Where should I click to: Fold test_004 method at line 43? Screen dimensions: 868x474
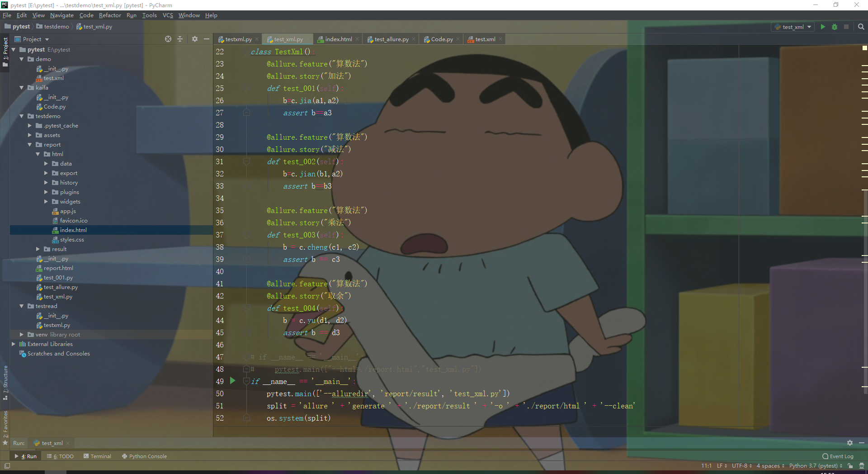coord(246,308)
